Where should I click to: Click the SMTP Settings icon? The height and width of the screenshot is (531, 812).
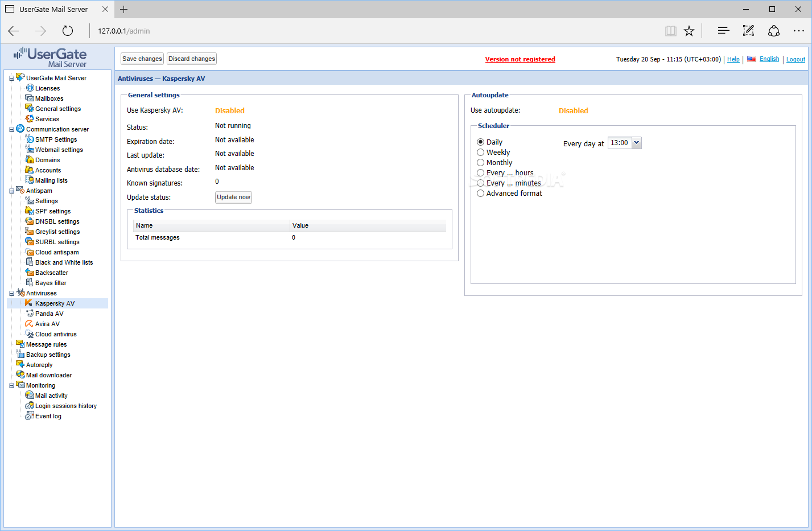[x=30, y=139]
